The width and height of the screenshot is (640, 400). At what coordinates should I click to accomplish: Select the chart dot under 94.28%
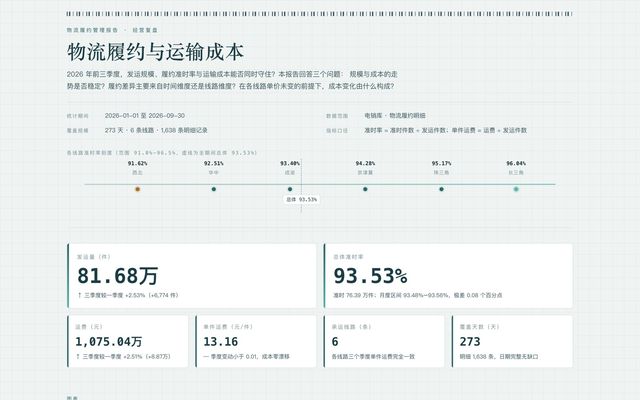click(x=365, y=189)
